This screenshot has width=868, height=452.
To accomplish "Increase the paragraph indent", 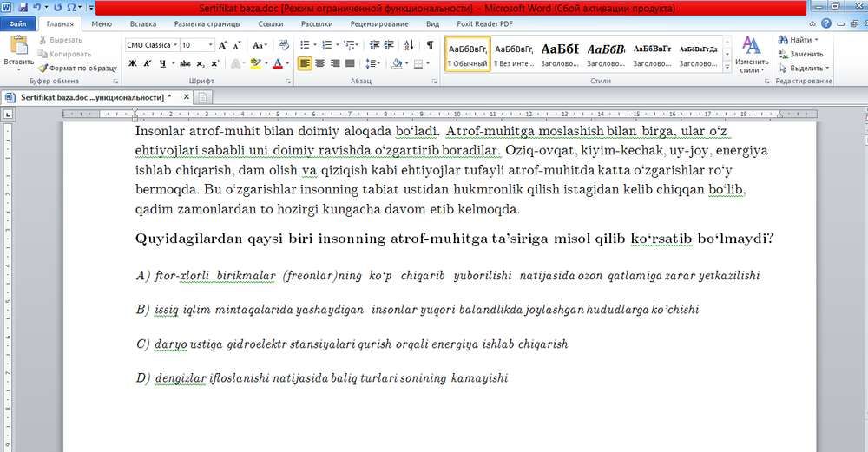I will coord(389,45).
